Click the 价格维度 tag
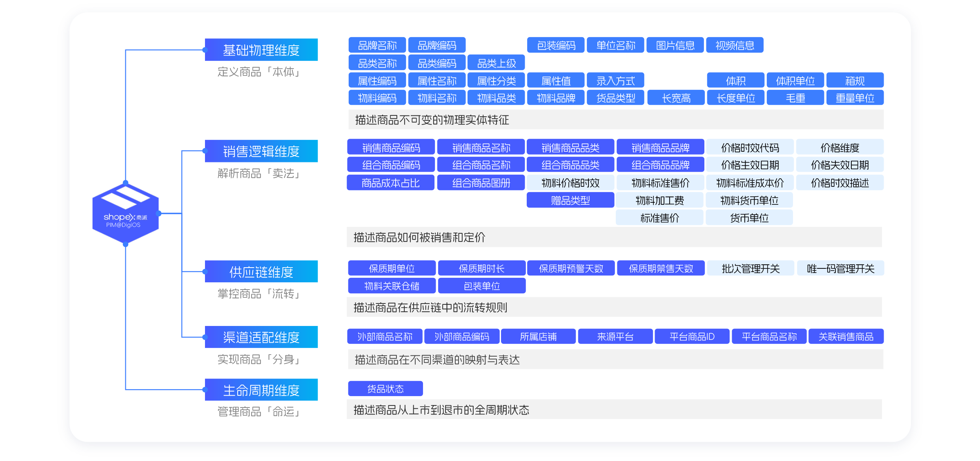Viewport: 980px width, 461px height. coord(840,147)
